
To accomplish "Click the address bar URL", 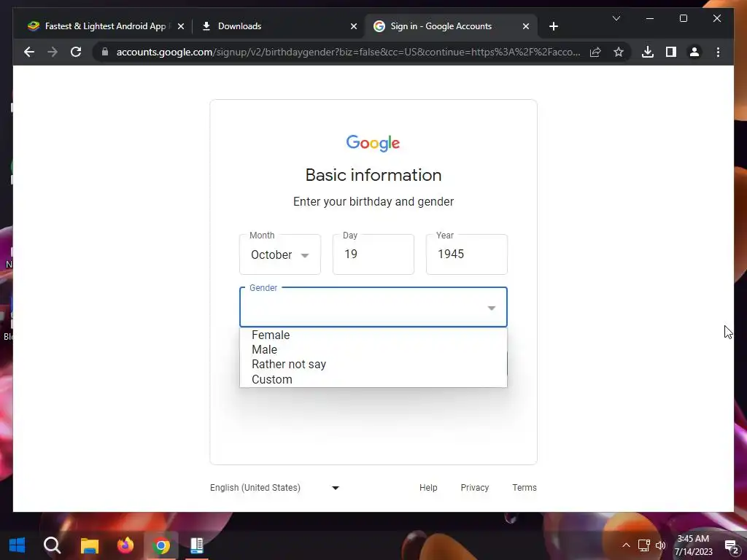I will (x=348, y=52).
